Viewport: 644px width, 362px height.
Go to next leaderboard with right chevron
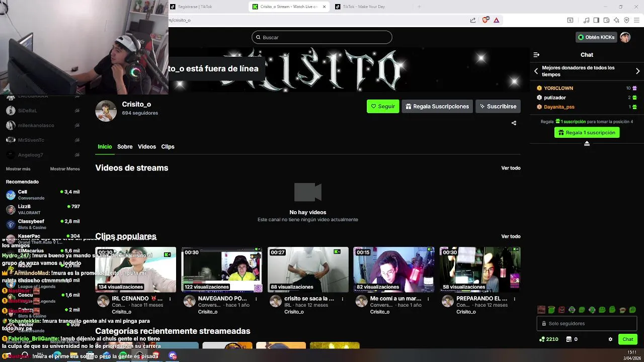pos(637,71)
